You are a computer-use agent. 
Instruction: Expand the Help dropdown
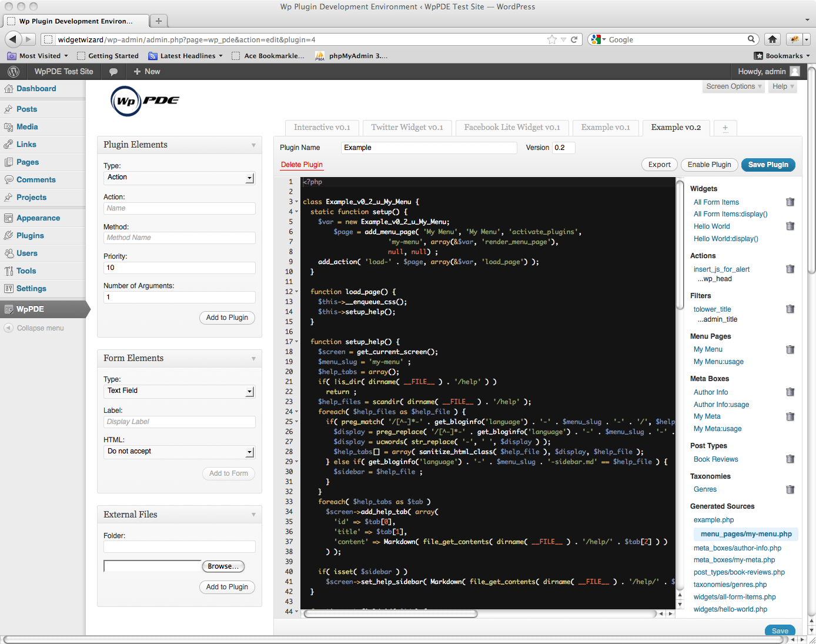[x=783, y=86]
